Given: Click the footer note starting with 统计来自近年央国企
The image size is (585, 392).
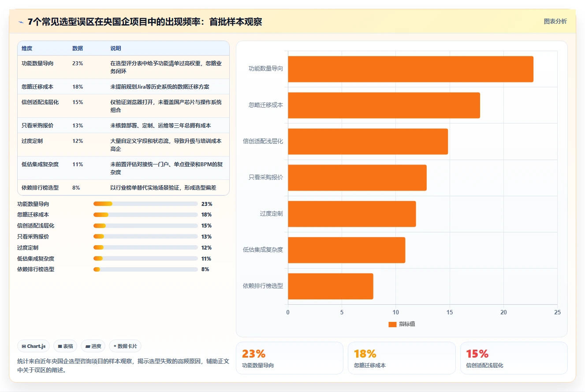Looking at the screenshot, I should (123, 366).
